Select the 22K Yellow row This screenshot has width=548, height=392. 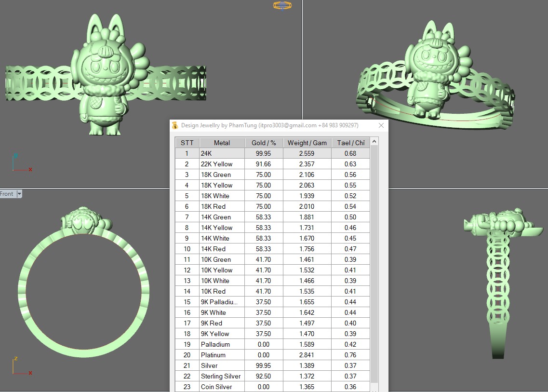(273, 164)
